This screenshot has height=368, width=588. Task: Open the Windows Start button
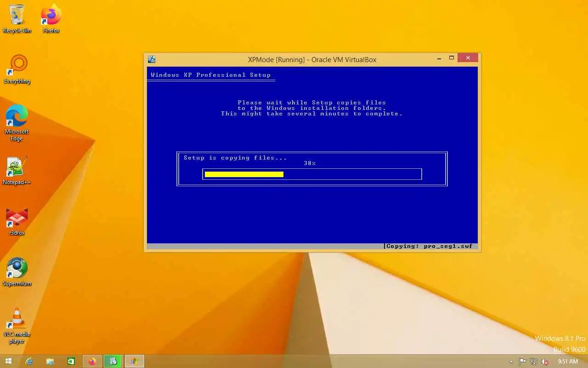tap(8, 361)
